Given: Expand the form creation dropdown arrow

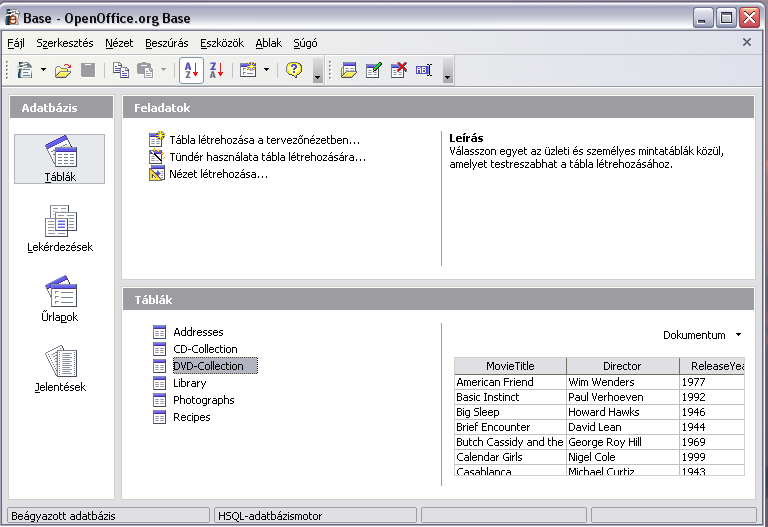Looking at the screenshot, I should tap(266, 70).
